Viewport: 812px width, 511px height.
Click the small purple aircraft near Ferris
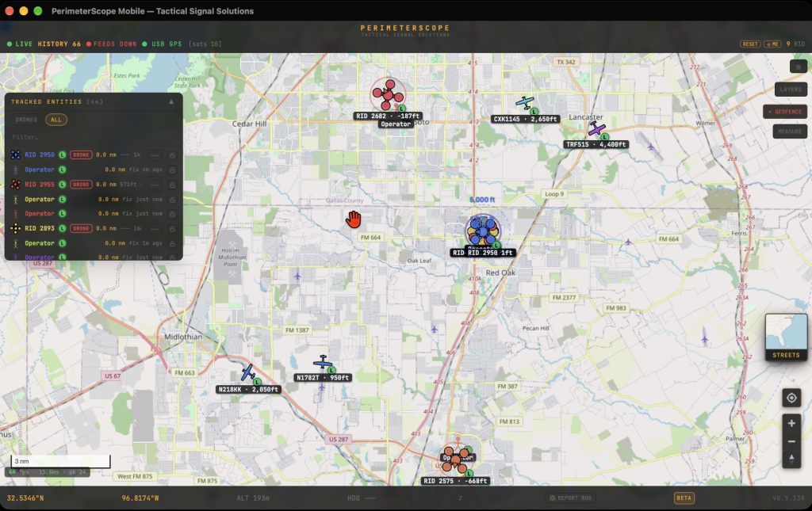pos(628,242)
